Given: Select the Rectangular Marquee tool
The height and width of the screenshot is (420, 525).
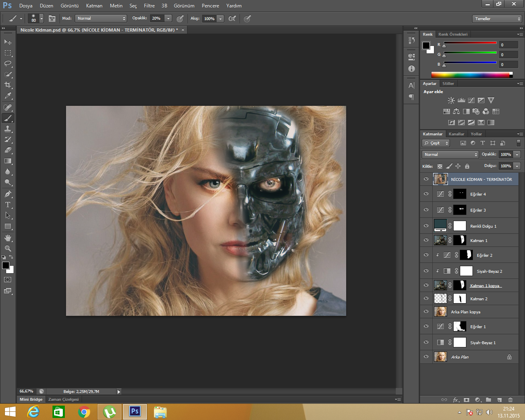Looking at the screenshot, I should 8,52.
